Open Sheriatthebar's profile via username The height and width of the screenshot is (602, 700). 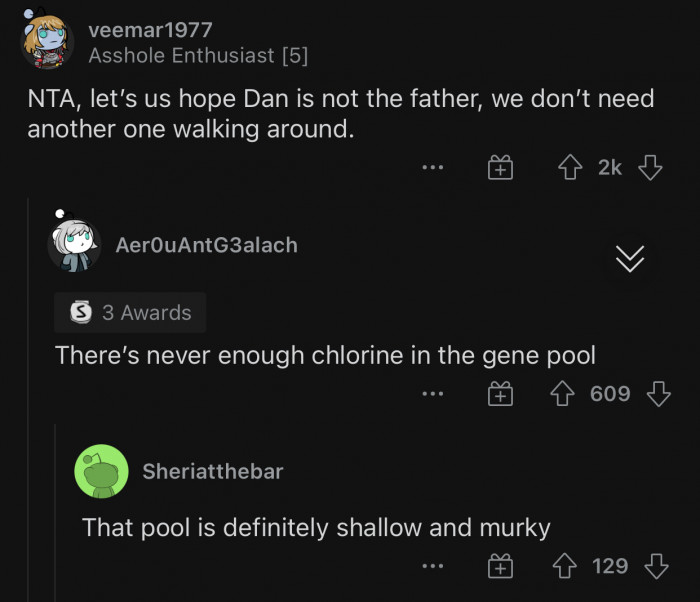(x=212, y=471)
